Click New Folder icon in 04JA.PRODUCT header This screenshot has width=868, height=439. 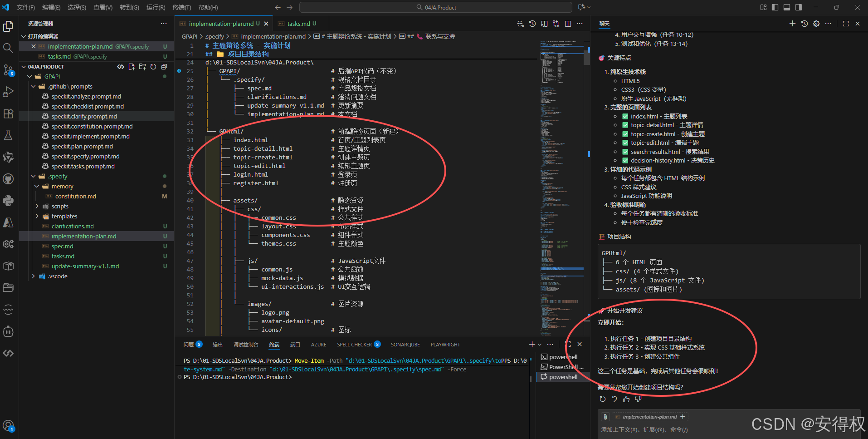point(142,67)
